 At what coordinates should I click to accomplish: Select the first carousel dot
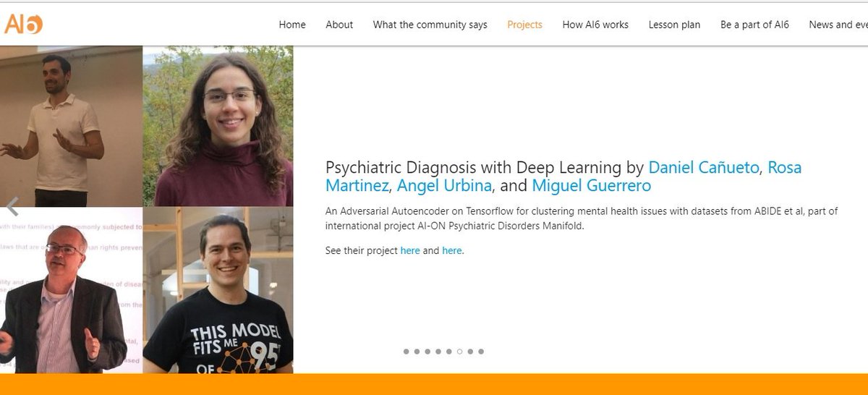406,352
